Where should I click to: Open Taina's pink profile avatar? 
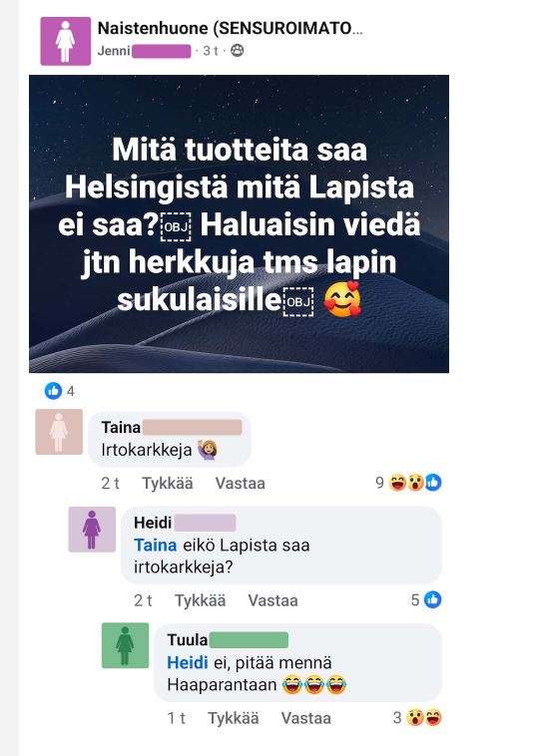[x=59, y=432]
